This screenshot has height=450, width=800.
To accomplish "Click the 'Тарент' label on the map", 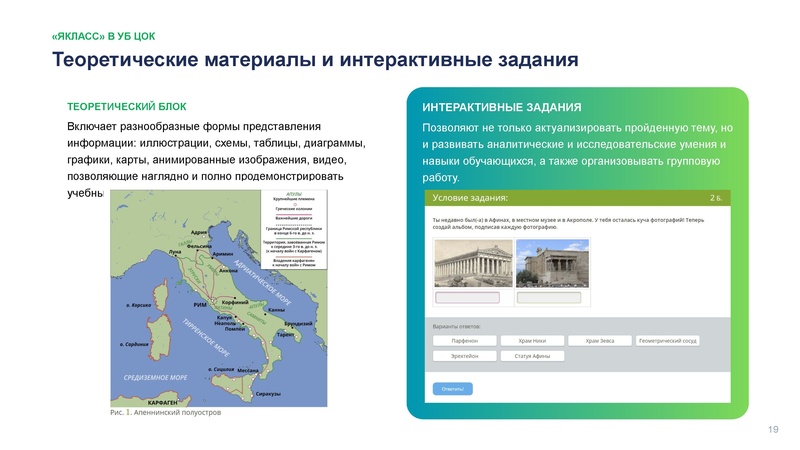I will click(285, 335).
